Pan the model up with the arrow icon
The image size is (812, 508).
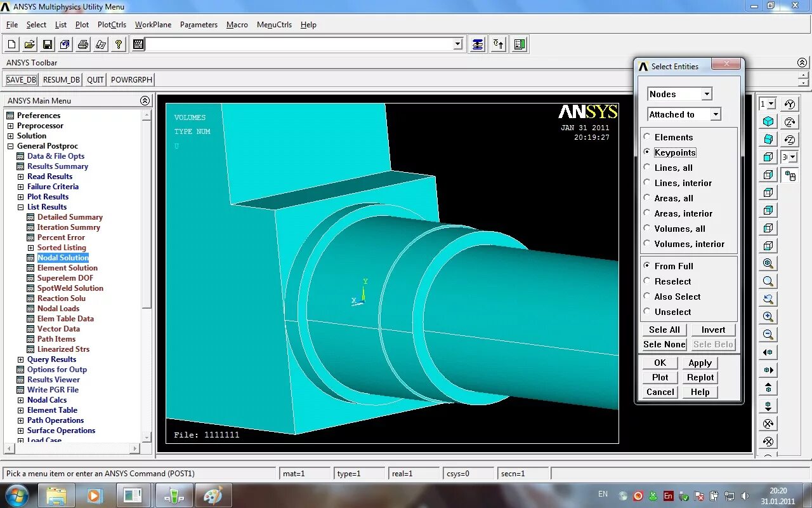[x=768, y=388]
